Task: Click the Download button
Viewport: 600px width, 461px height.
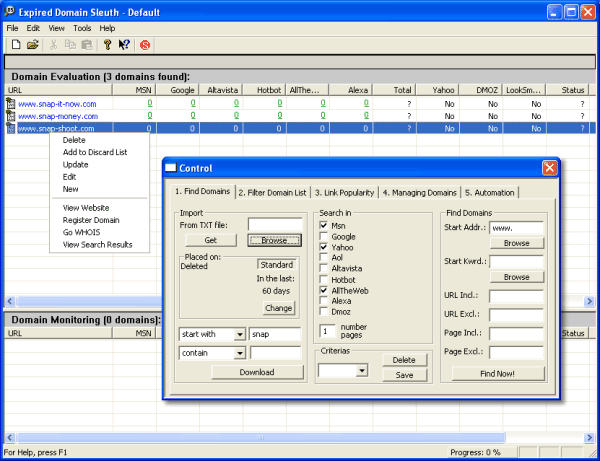Action: 257,372
